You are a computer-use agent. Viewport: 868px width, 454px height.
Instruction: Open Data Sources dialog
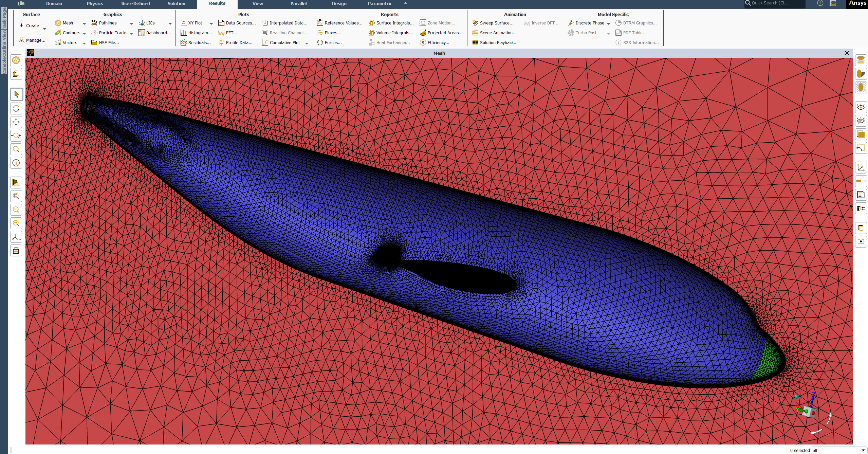[237, 23]
